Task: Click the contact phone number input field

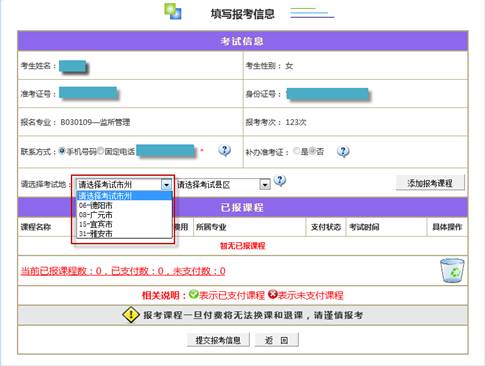Action: 165,151
